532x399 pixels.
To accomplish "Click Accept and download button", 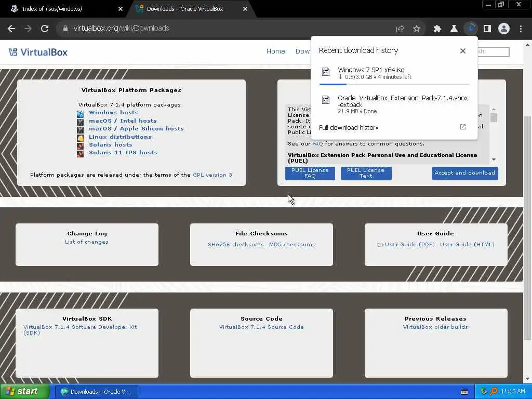I will 465,173.
